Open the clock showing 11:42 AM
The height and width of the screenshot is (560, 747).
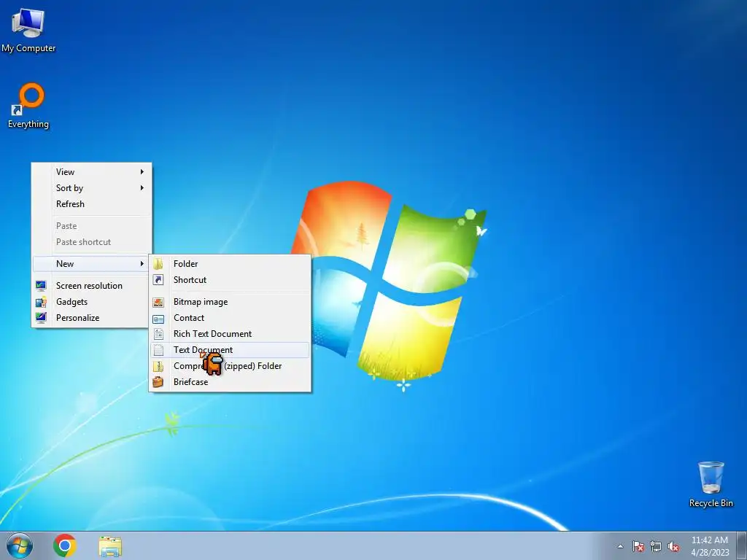click(709, 540)
